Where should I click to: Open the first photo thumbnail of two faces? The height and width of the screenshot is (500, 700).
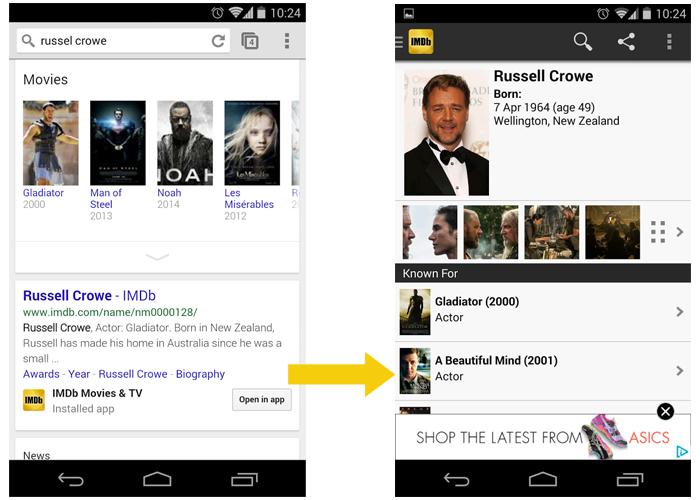(430, 232)
